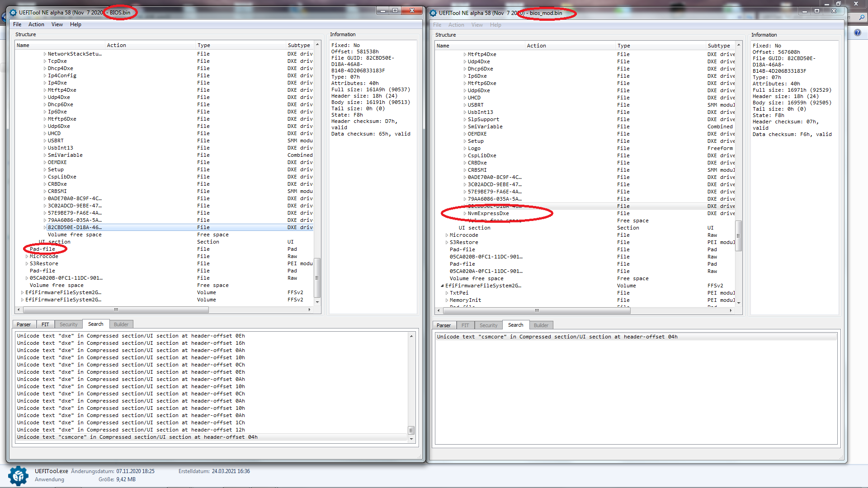Image resolution: width=868 pixels, height=488 pixels.
Task: Select csmcore search result in bios_mod.bin
Action: (636, 337)
